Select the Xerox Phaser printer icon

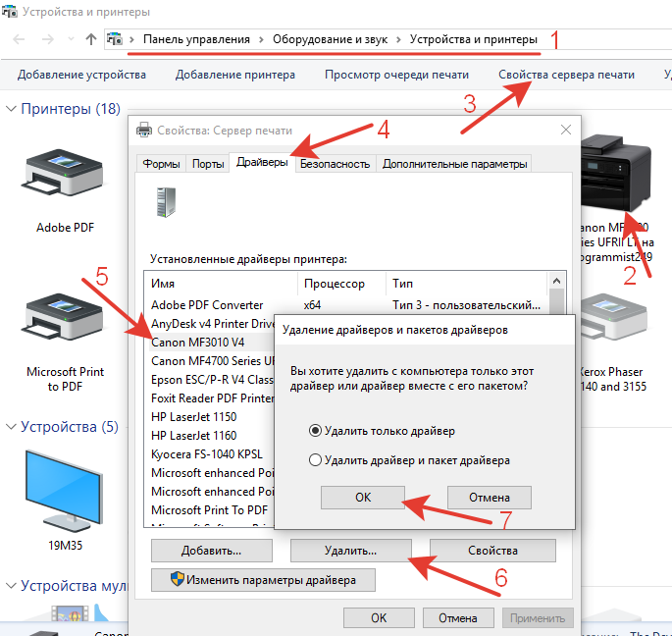point(614,317)
